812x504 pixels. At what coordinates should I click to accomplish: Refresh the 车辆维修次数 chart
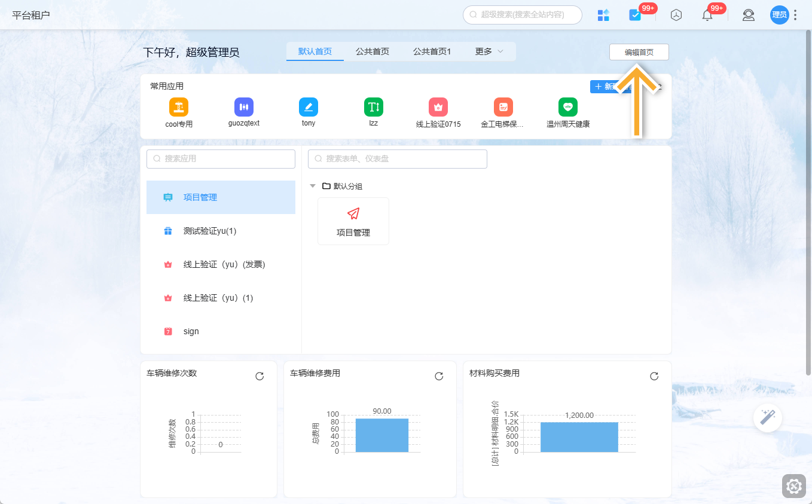coord(259,376)
